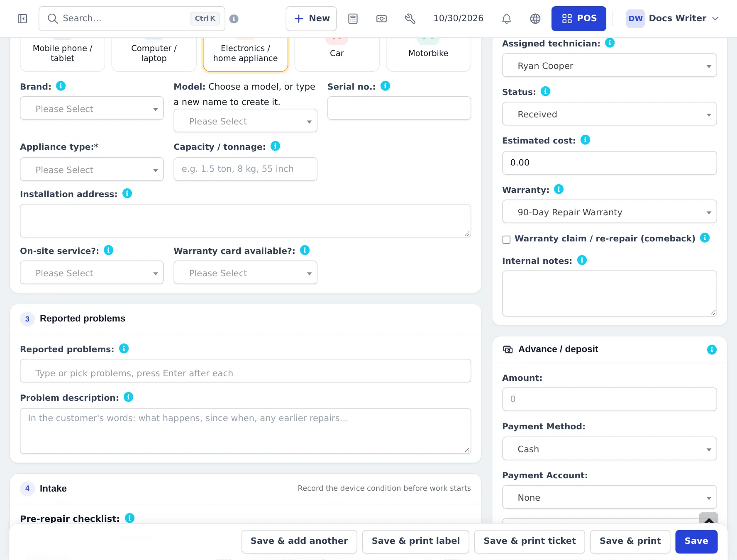This screenshot has height=560, width=737.
Task: Open the Model dropdown
Action: [245, 121]
